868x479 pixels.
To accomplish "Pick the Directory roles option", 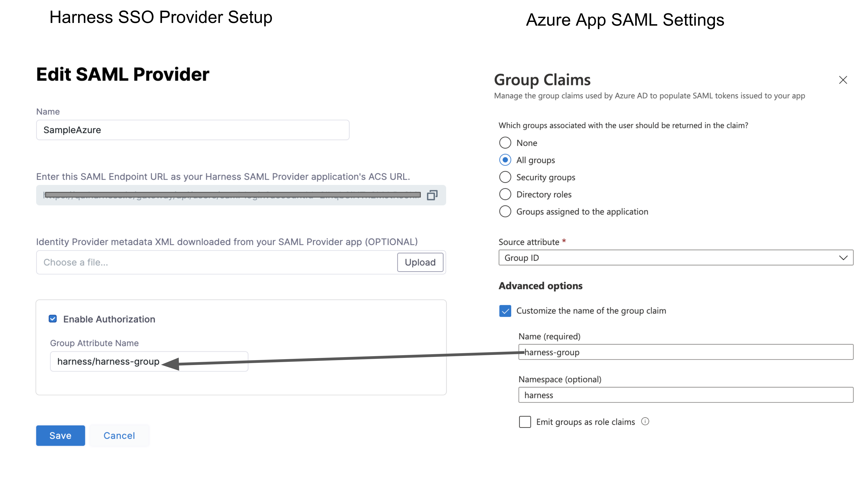I will [x=505, y=195].
